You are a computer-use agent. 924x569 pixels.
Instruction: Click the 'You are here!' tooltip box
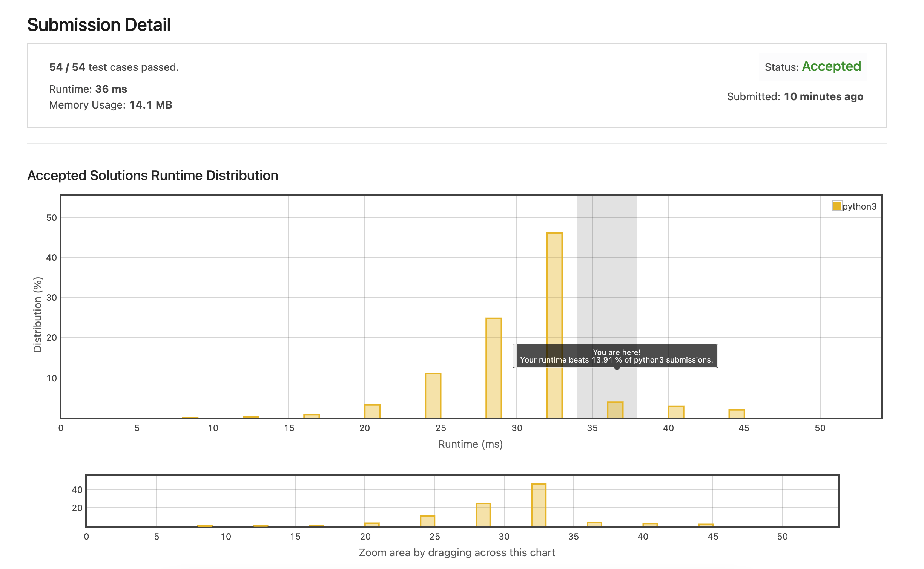[616, 356]
